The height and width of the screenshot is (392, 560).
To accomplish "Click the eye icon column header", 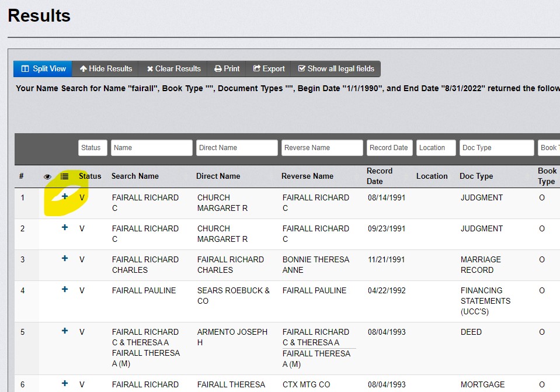I will 47,176.
